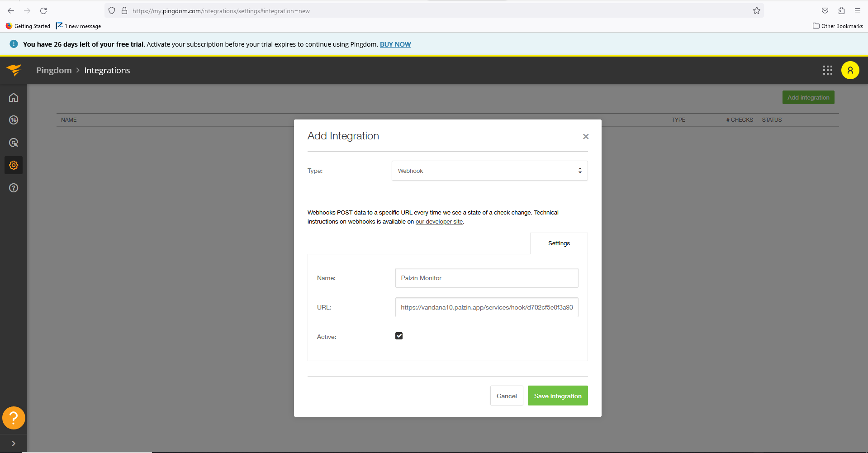Click the SolarWinds logo icon

(x=14, y=70)
